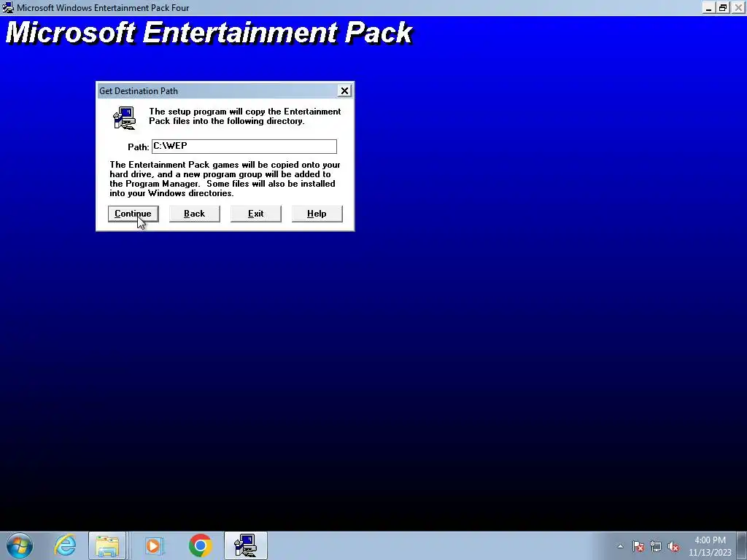Go Back to previous setup step
Image resolution: width=747 pixels, height=560 pixels.
point(194,214)
